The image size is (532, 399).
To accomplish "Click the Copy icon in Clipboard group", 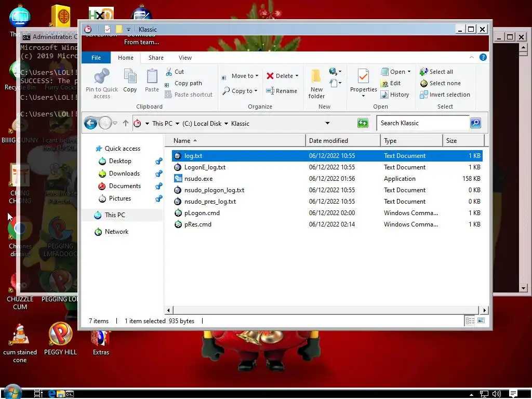I will tap(130, 76).
